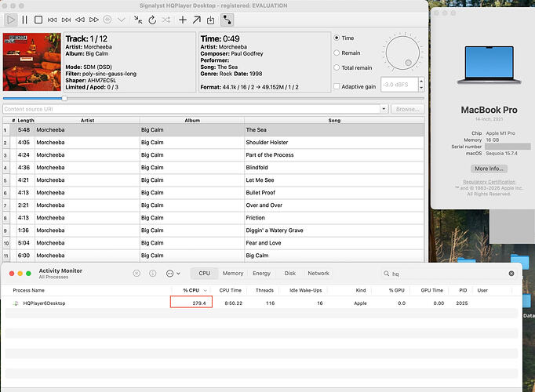Switch to the Disk tab

pos(290,274)
